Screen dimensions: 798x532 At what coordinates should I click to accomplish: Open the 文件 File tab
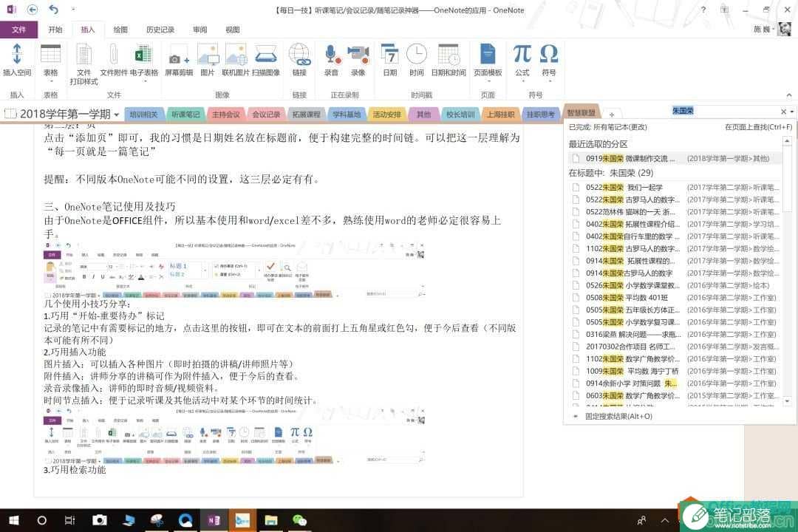click(18, 30)
